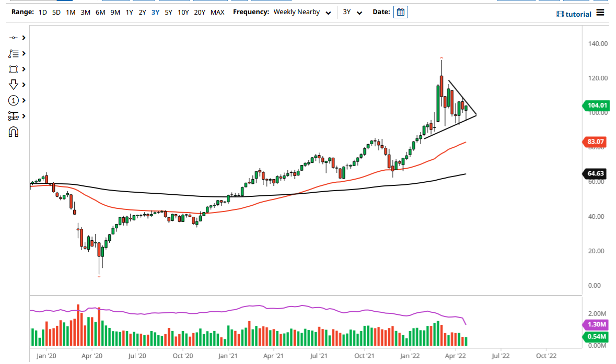Expand the chevron beside the rectangle tool
This screenshot has width=616, height=364.
click(24, 69)
